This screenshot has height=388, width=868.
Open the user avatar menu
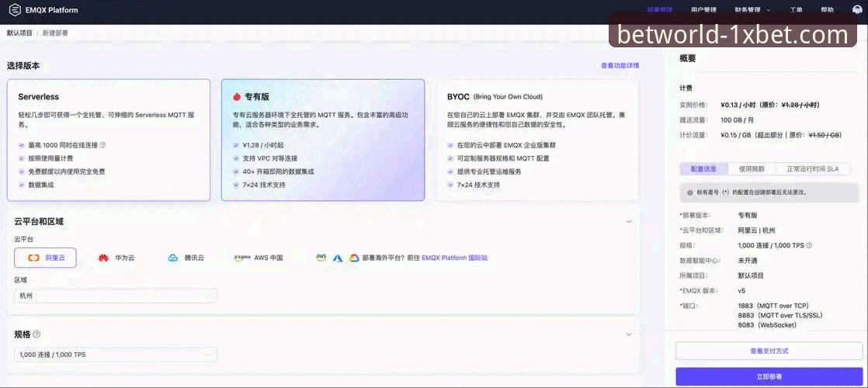tap(858, 9)
